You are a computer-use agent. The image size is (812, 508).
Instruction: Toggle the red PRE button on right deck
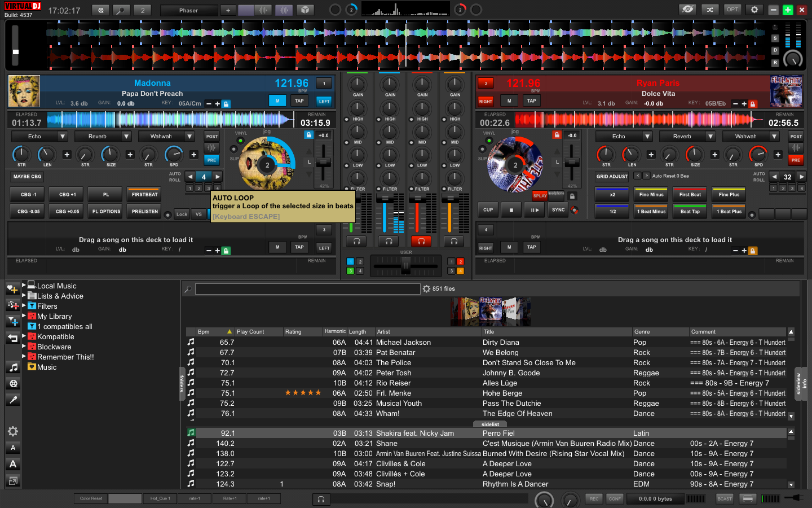(796, 160)
